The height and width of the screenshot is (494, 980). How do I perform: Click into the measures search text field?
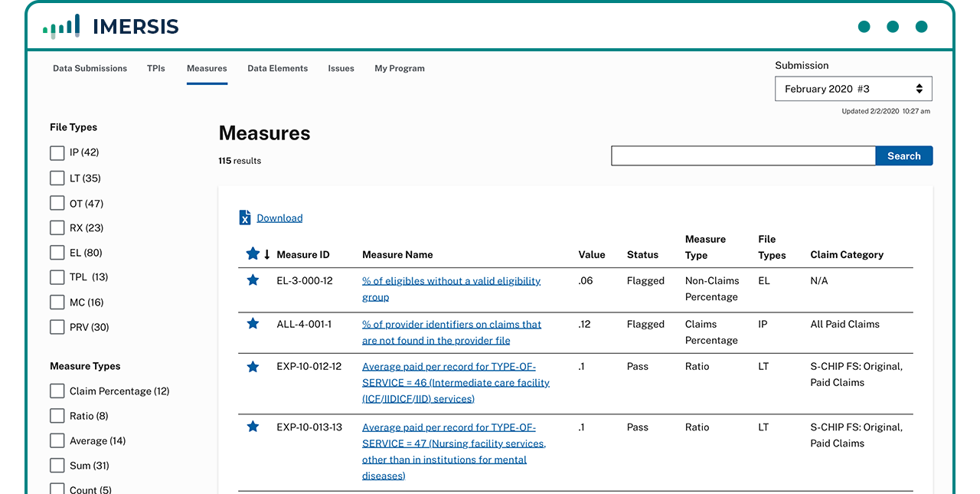[743, 156]
